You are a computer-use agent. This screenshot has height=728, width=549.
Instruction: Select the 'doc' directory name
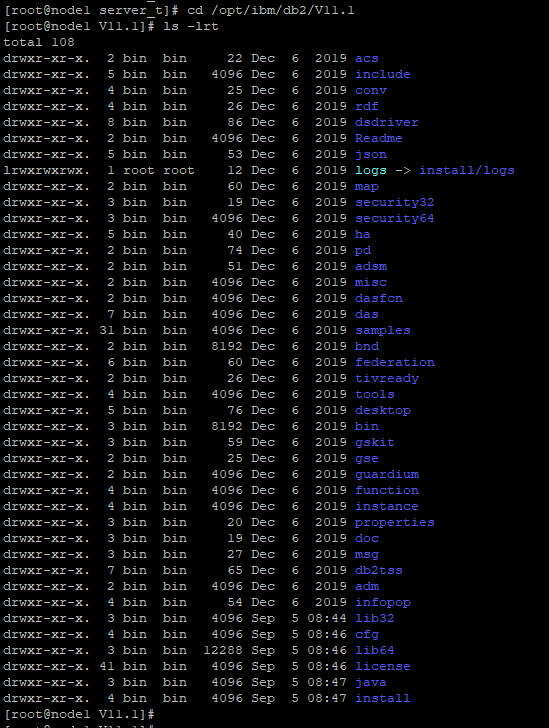(x=366, y=539)
